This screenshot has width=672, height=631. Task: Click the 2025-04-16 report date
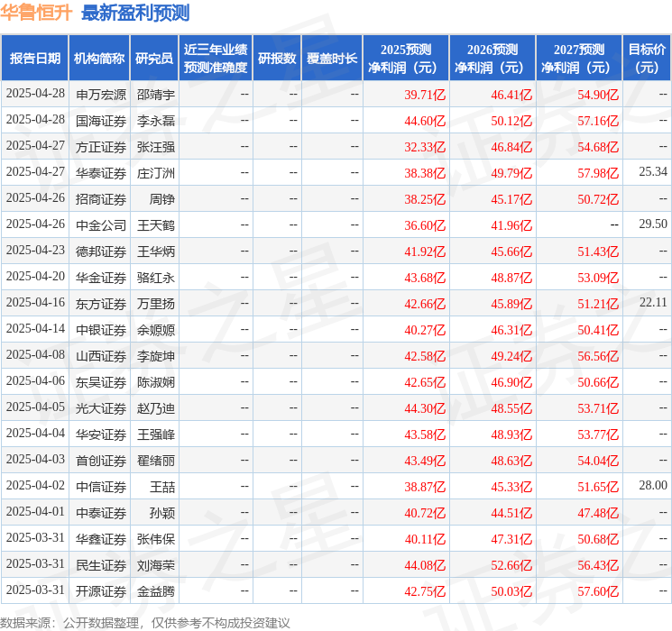[35, 303]
